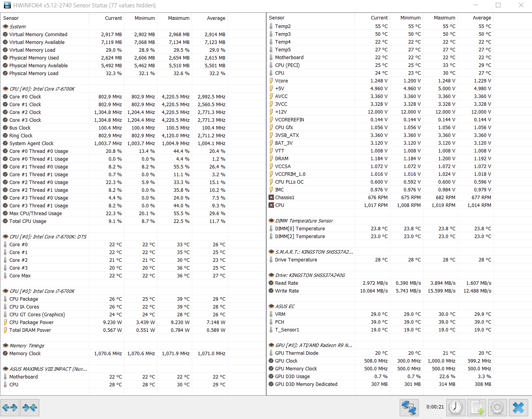This screenshot has height=419, width=532.
Task: Click the Drive Temperature thermometer icon
Action: point(271,259)
